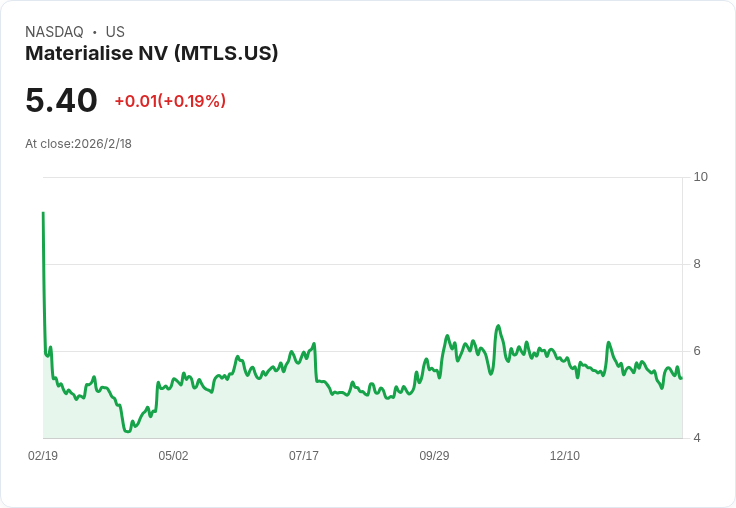This screenshot has width=736, height=508.
Task: Click the 4 value on price axis
Action: (697, 438)
